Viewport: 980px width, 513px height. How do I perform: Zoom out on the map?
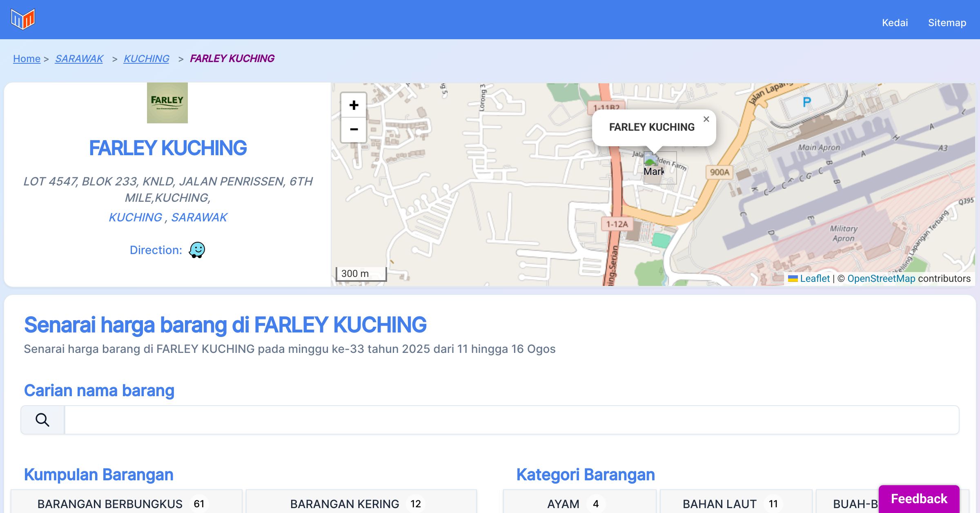tap(354, 129)
